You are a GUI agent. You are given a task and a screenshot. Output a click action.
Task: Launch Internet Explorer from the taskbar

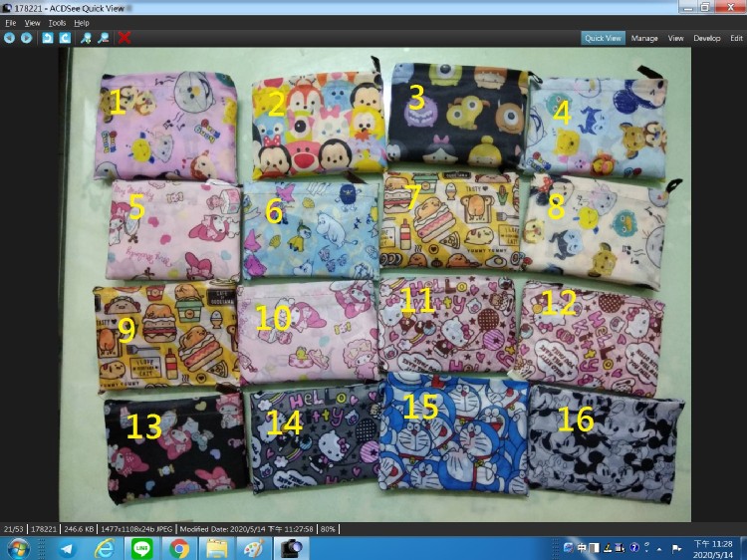pyautogui.click(x=105, y=549)
